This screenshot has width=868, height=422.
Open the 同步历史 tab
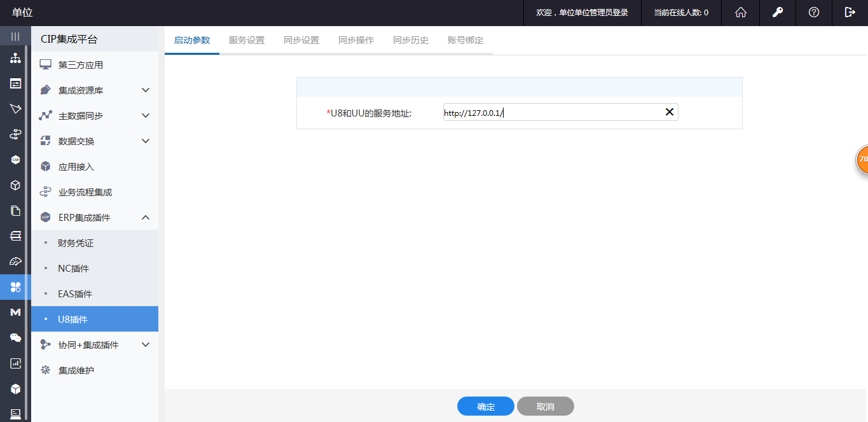coord(411,40)
